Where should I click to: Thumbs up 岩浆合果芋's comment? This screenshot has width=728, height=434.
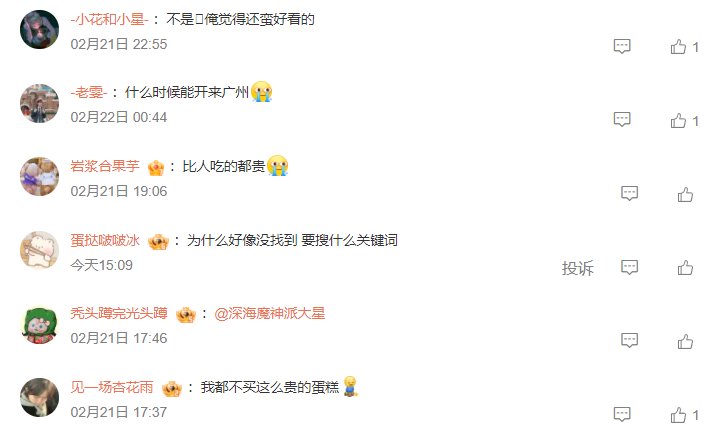[685, 194]
